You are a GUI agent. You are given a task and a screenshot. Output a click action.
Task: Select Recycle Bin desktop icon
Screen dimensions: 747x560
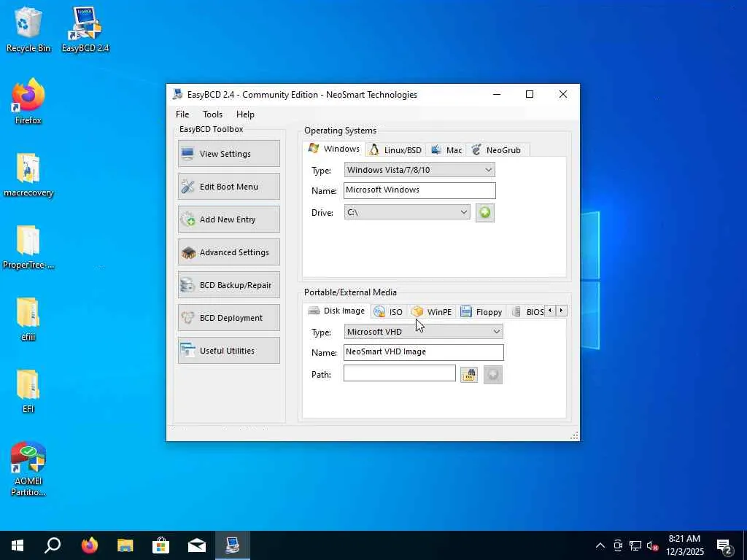click(x=28, y=30)
